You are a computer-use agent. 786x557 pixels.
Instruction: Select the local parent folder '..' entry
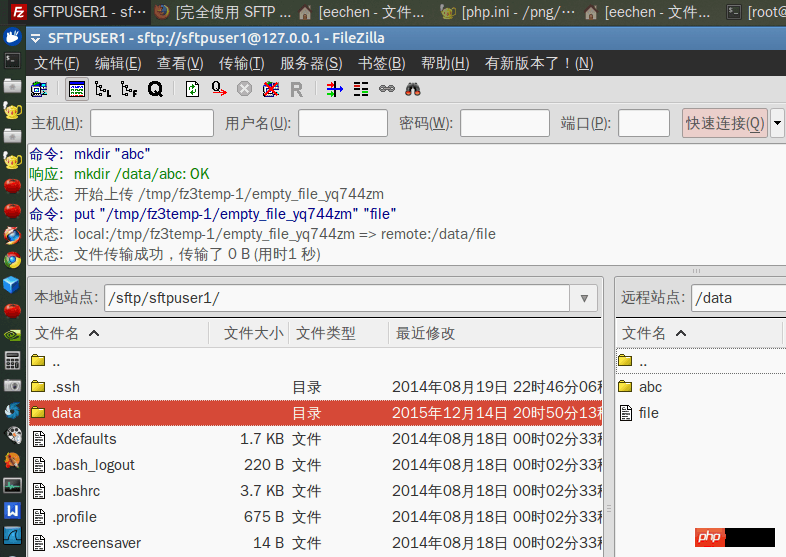[316, 361]
